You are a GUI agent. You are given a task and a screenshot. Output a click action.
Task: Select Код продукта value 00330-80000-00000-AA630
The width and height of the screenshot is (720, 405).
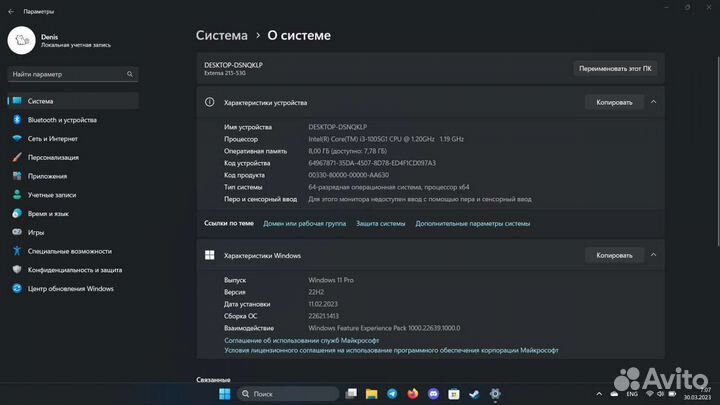(x=349, y=175)
